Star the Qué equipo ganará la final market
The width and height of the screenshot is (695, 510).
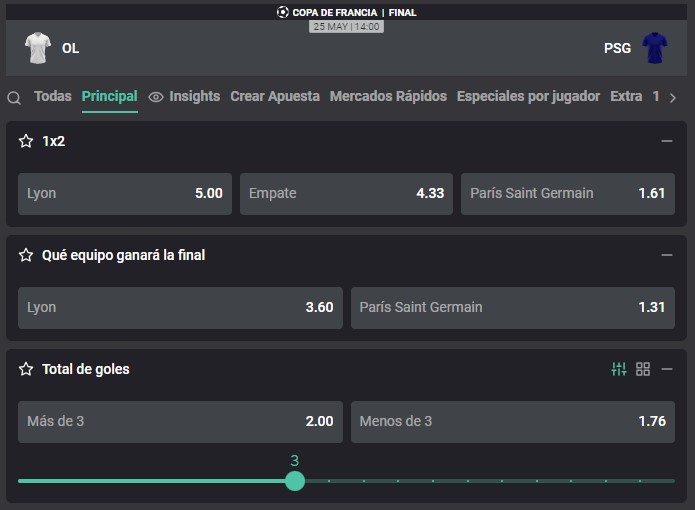pyautogui.click(x=26, y=255)
